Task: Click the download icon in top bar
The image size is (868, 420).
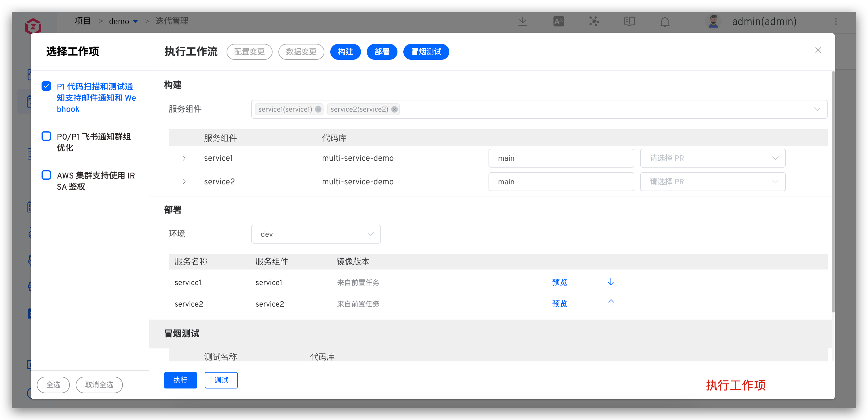Action: [x=522, y=21]
